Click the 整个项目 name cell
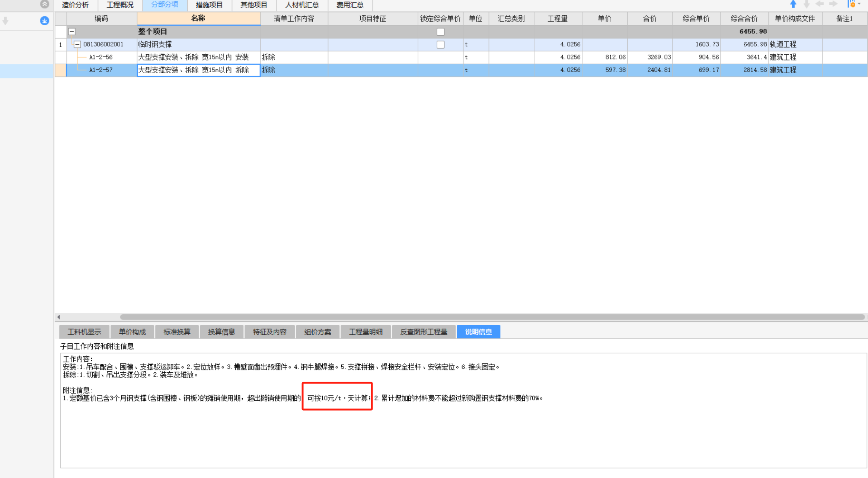This screenshot has width=868, height=478. [x=198, y=32]
